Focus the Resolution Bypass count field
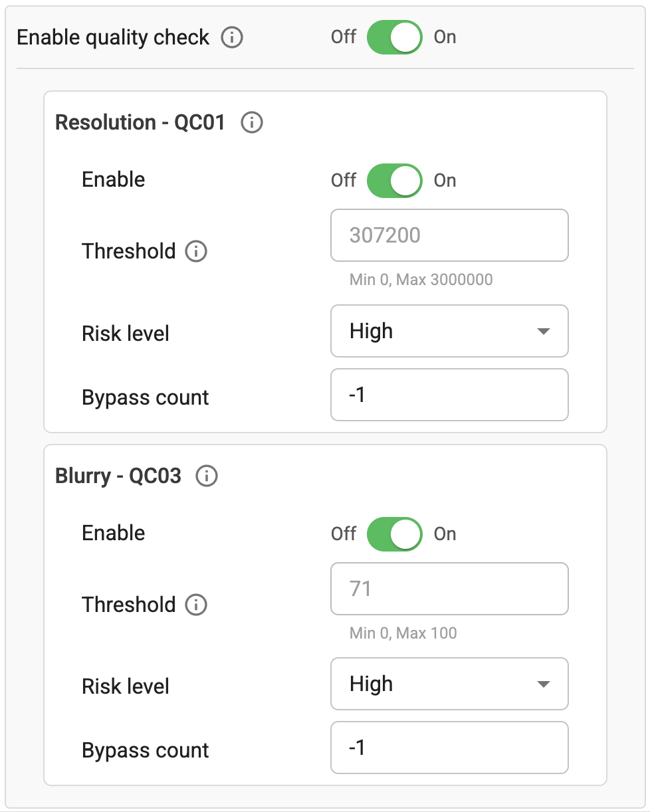The image size is (650, 812). (449, 395)
